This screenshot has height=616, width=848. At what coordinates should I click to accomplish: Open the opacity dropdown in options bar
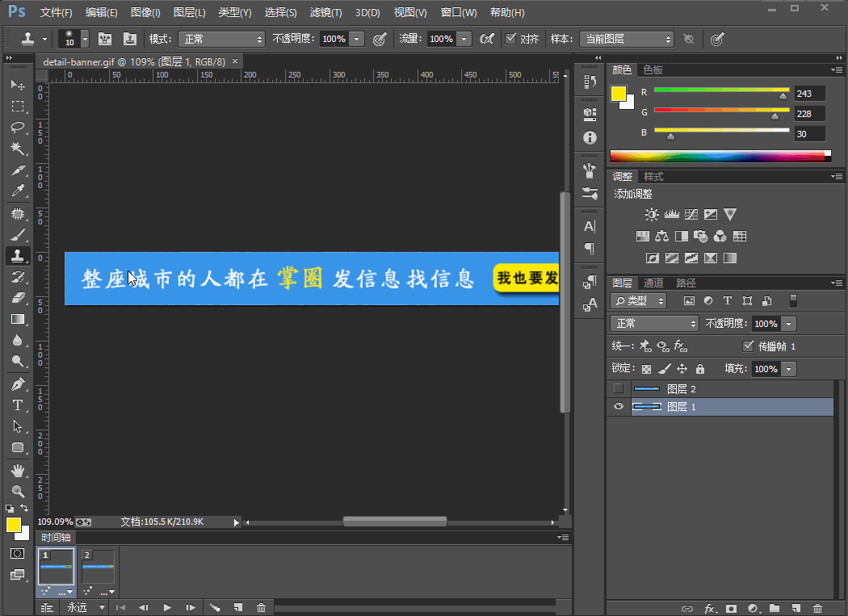[356, 39]
